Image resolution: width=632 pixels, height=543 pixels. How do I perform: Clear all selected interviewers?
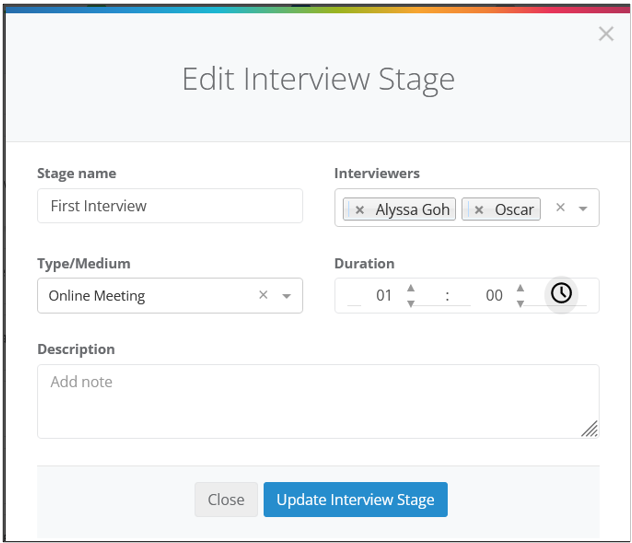(560, 207)
